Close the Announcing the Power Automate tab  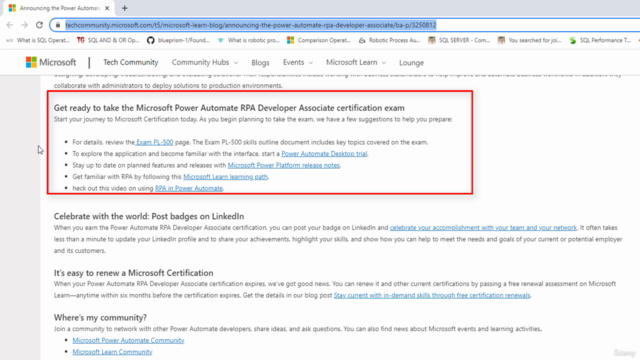(x=107, y=8)
